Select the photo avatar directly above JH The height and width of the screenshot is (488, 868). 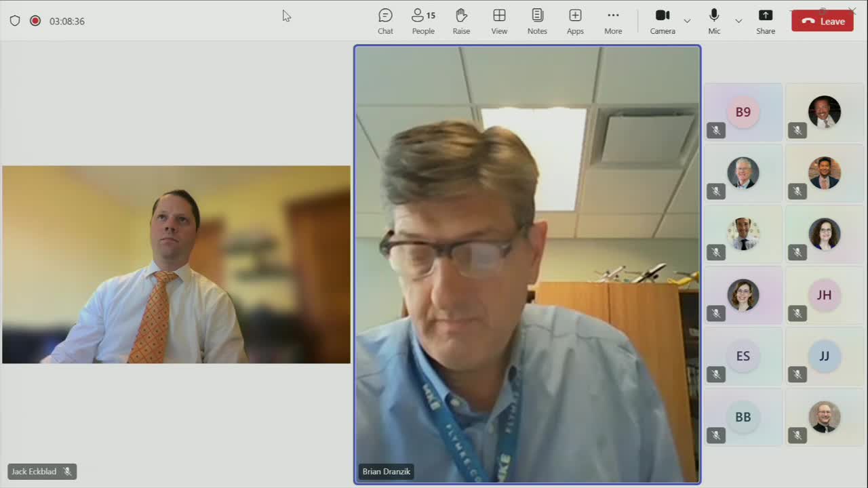tap(825, 234)
